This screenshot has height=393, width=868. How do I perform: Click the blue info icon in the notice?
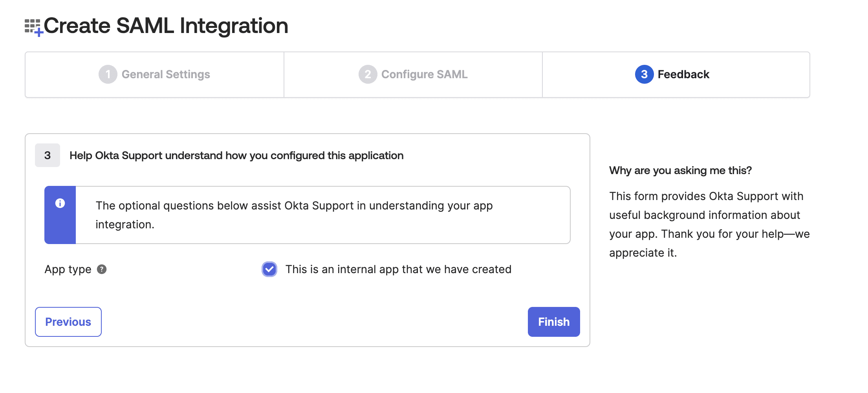(x=60, y=203)
